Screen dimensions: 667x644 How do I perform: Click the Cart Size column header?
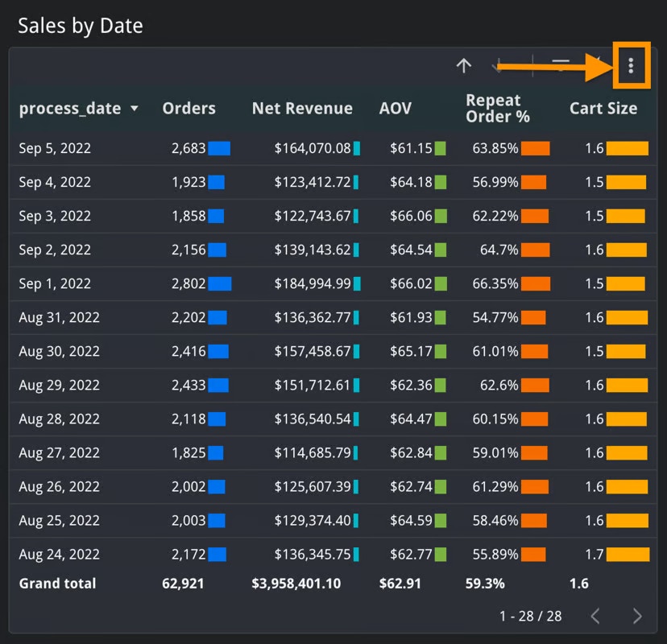click(603, 109)
